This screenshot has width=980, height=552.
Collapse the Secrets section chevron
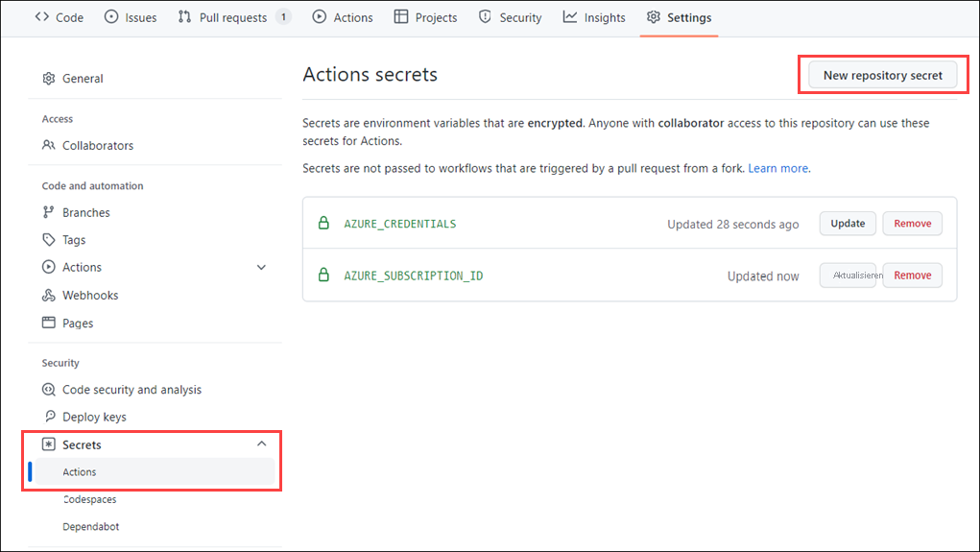(261, 444)
